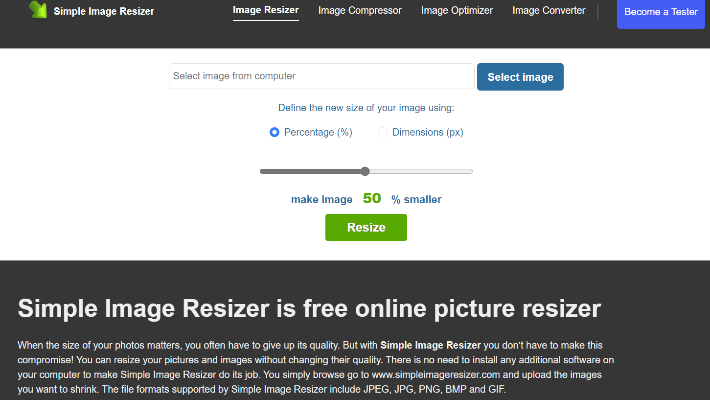Open the Image Converter tab

[x=549, y=10]
